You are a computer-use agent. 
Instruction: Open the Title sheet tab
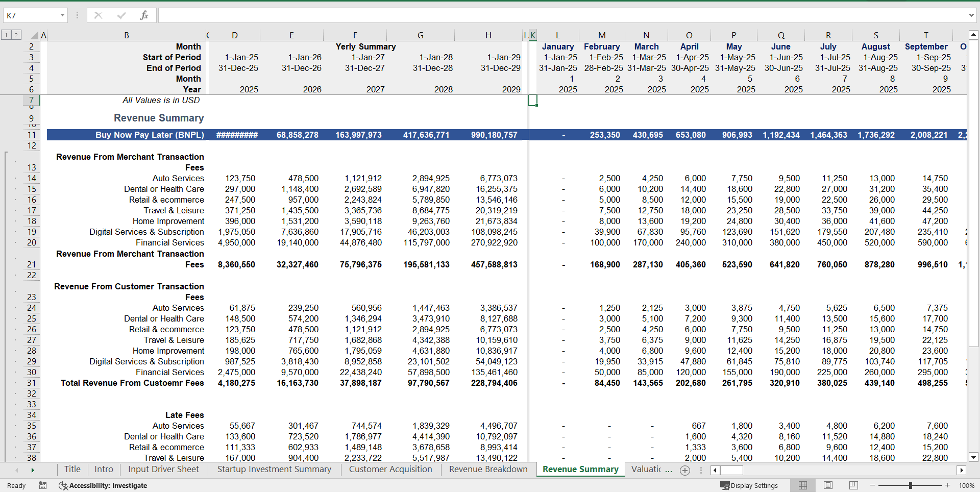(72, 470)
